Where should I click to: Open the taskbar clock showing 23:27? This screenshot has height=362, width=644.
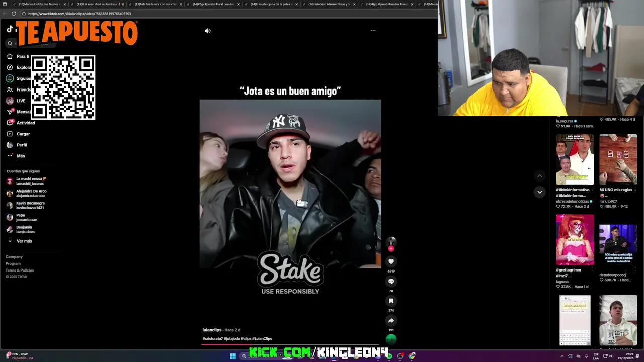pos(625,356)
